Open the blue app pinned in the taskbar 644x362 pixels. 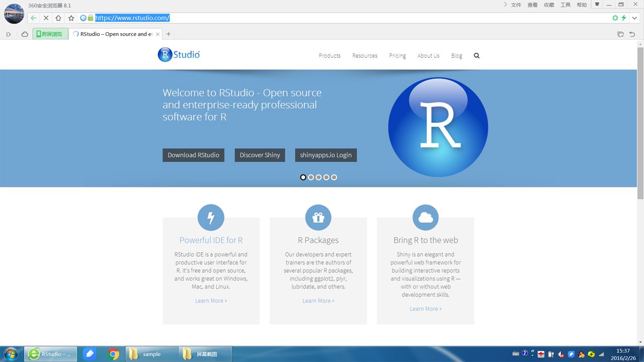pos(90,354)
